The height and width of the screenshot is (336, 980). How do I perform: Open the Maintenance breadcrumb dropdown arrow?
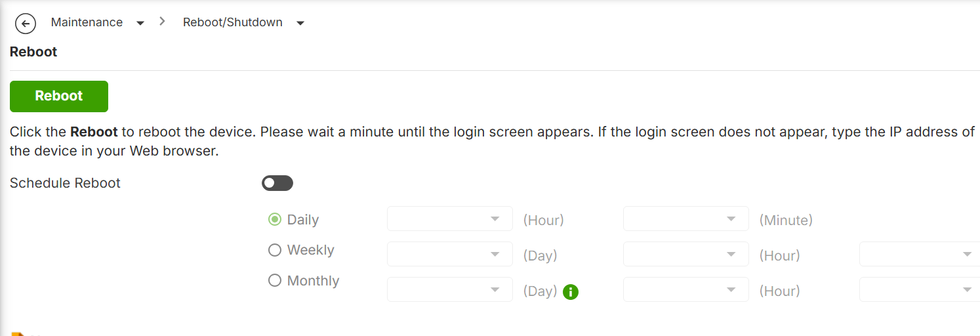pyautogui.click(x=140, y=23)
